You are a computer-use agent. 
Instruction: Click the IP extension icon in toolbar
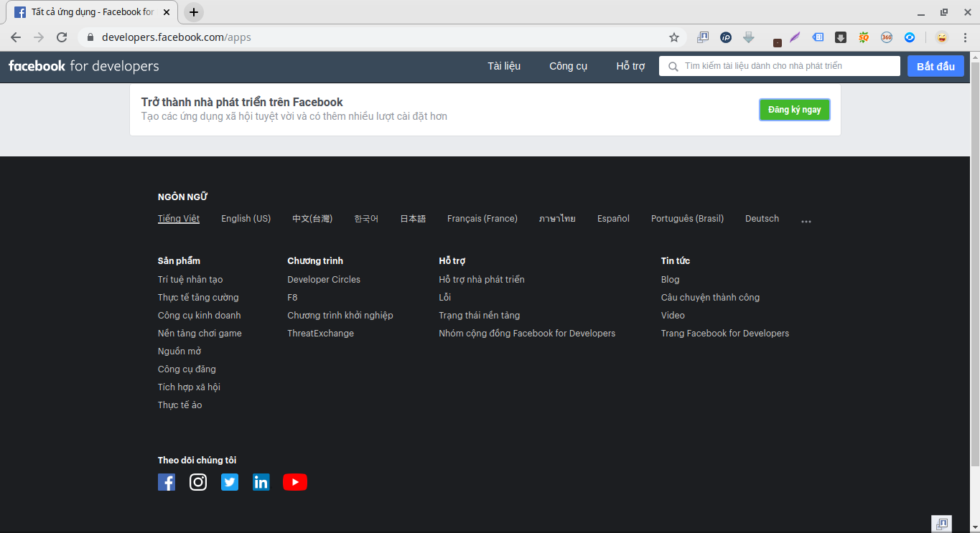pos(726,37)
